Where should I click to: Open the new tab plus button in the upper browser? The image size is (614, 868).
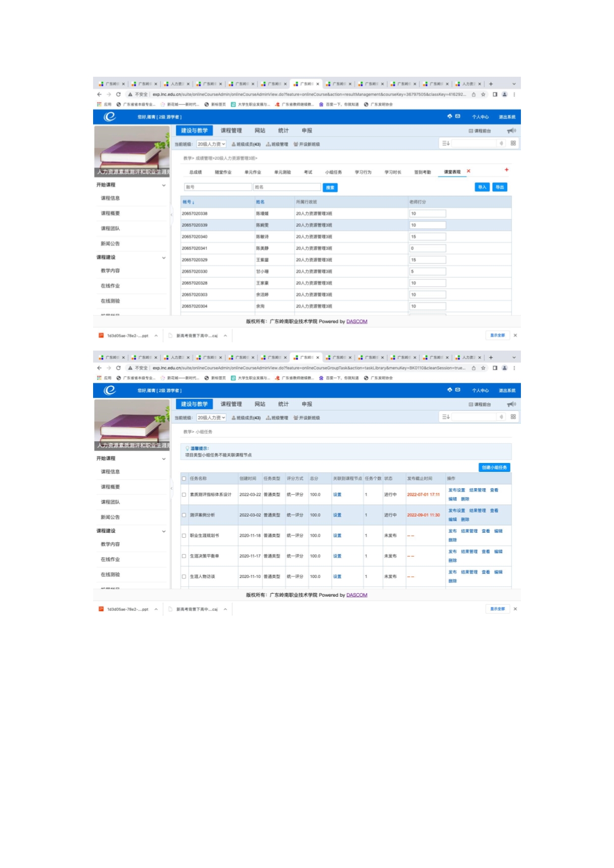pyautogui.click(x=491, y=84)
